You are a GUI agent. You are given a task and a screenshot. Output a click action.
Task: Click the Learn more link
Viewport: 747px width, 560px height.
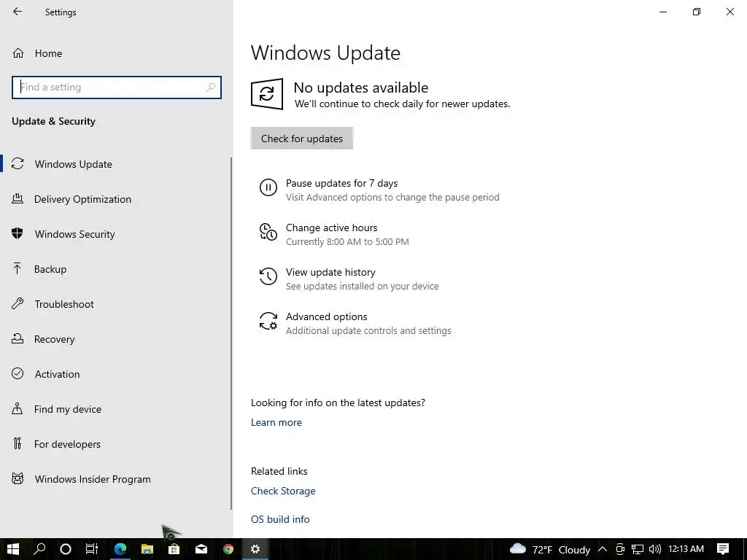point(276,422)
